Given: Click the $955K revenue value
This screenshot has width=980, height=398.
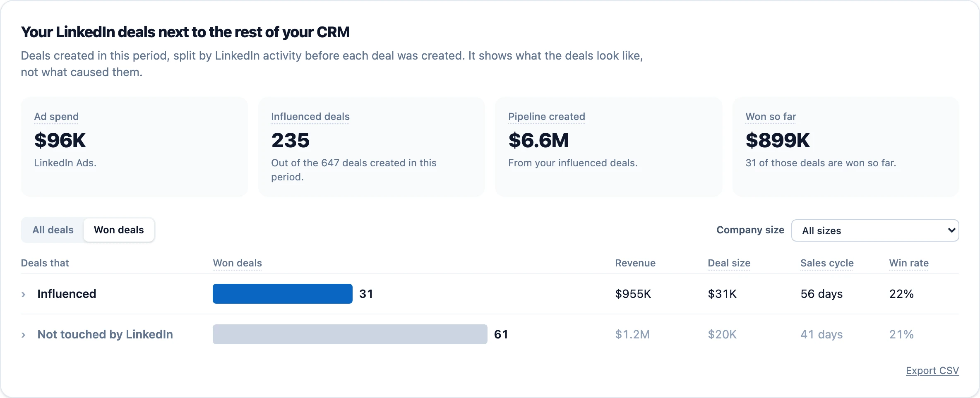Looking at the screenshot, I should click(x=633, y=294).
